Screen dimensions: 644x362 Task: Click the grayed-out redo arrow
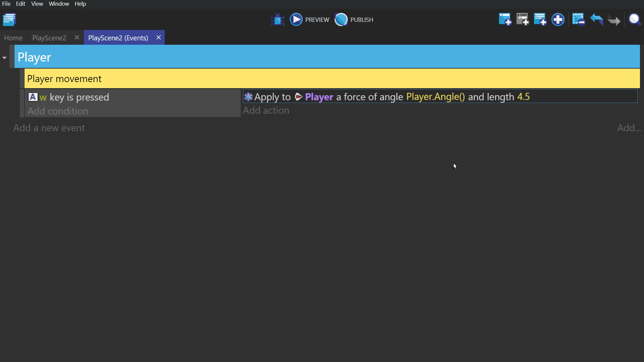coord(614,20)
